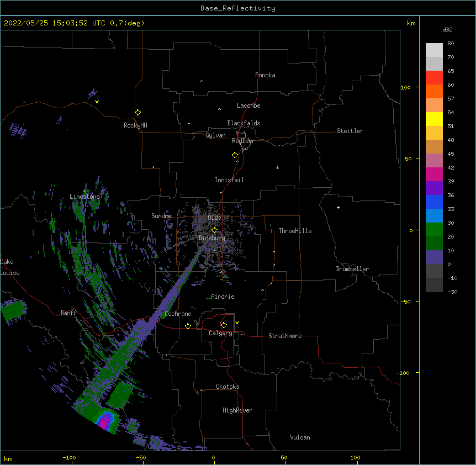Select the slate purple 0-10 dBZ legend swatch
The height and width of the screenshot is (465, 476).
[434, 257]
